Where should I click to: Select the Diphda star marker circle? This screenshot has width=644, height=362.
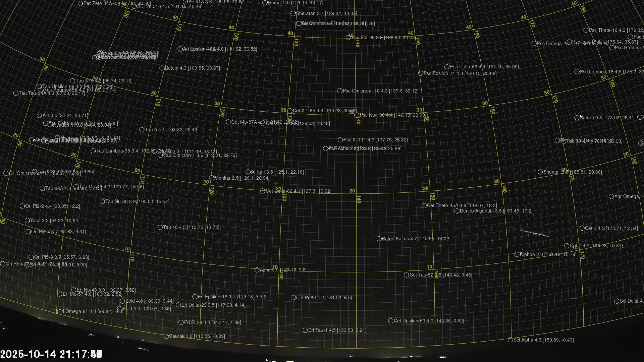[517, 255]
